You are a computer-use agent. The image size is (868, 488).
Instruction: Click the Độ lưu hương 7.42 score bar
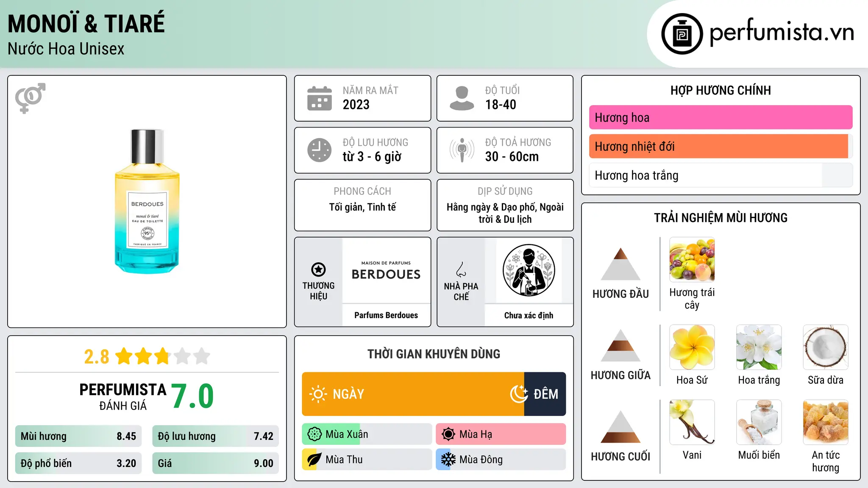[215, 436]
